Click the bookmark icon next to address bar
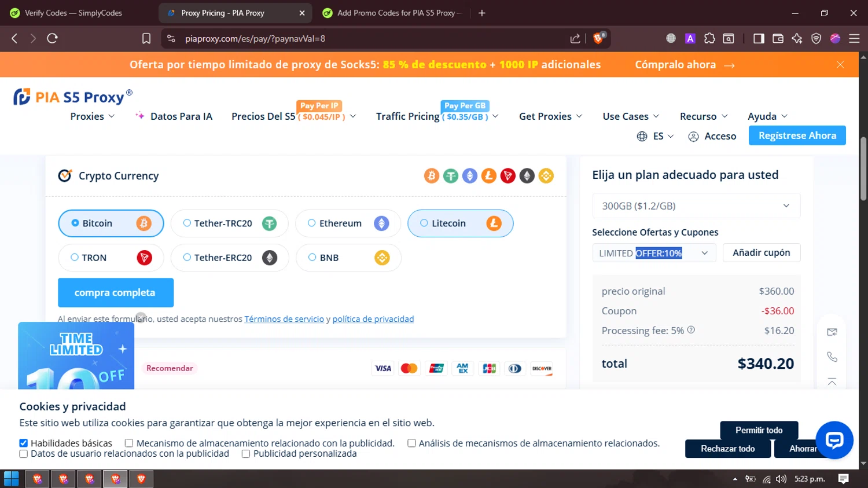This screenshot has height=488, width=868. tap(146, 38)
